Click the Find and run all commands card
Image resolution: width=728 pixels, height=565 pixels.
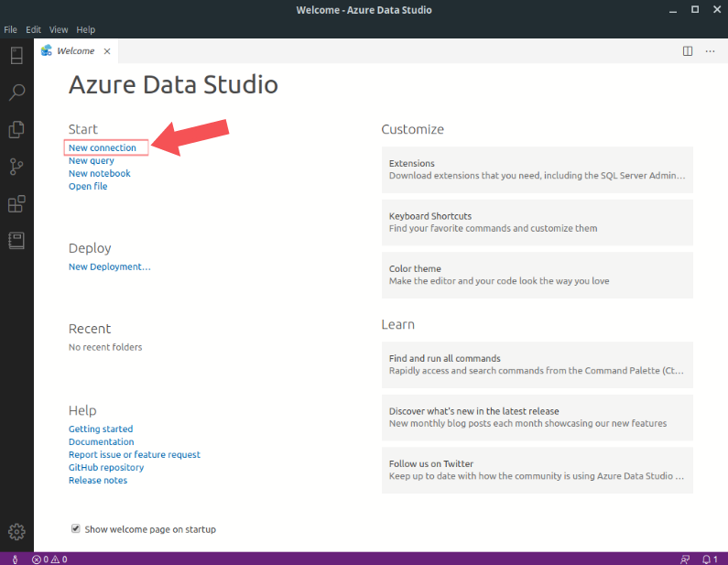pos(538,364)
